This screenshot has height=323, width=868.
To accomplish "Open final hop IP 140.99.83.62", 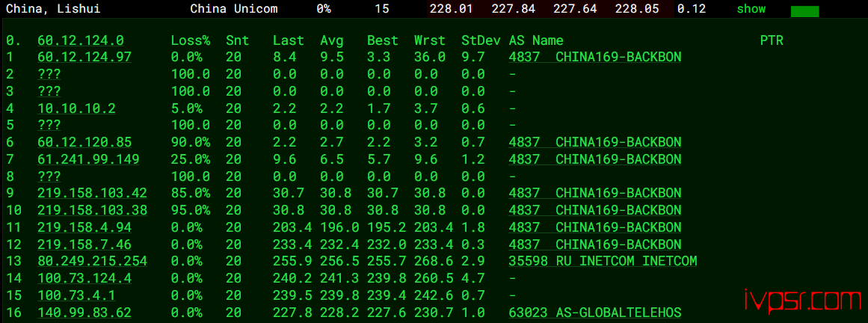I will [84, 313].
